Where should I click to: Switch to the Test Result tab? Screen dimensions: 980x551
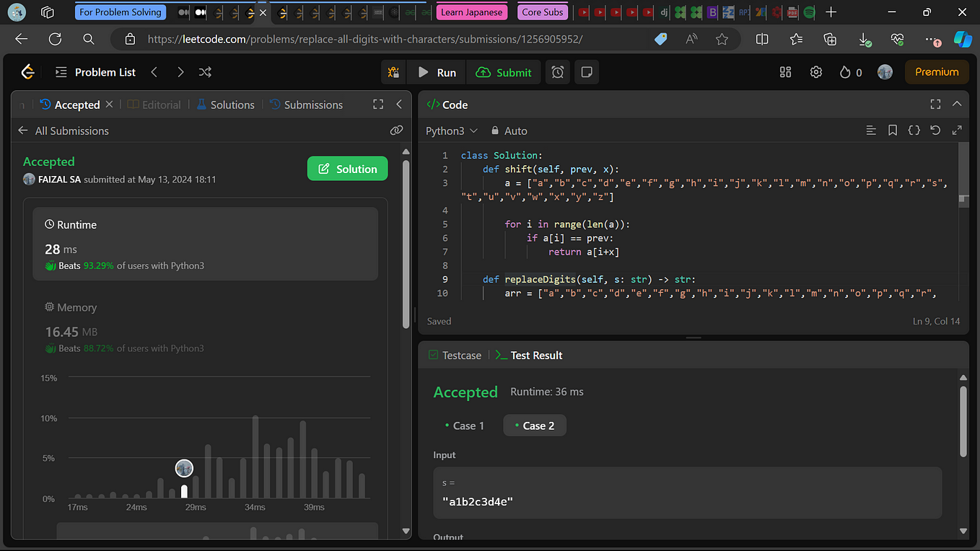click(529, 356)
